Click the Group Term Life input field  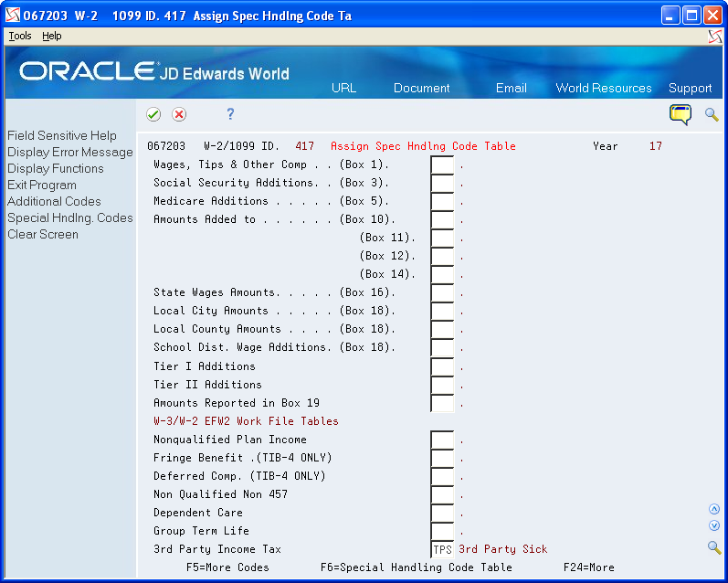(442, 532)
